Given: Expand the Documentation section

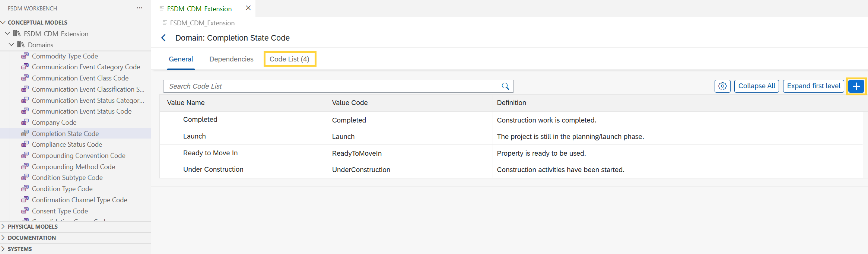Looking at the screenshot, I should (x=3, y=238).
